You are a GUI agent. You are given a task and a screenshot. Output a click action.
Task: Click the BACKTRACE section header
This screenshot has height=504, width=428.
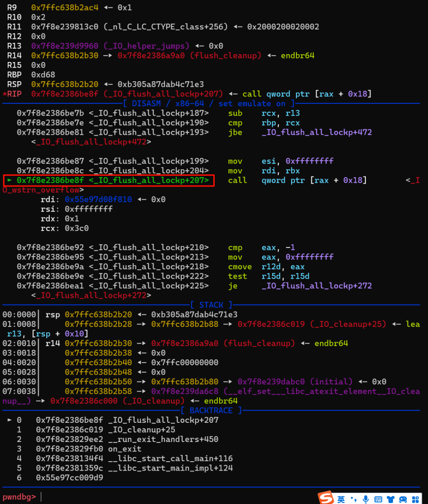tap(211, 410)
